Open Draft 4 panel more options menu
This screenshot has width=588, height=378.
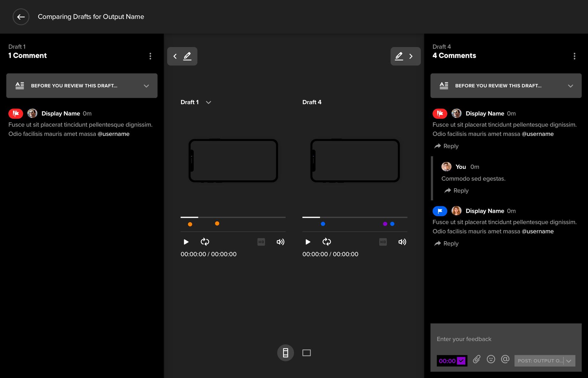pyautogui.click(x=574, y=56)
